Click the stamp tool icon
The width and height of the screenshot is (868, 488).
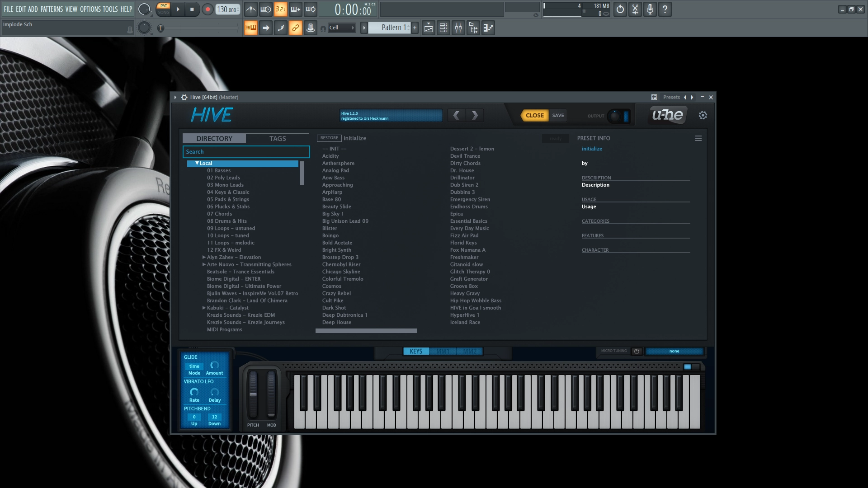pos(311,28)
